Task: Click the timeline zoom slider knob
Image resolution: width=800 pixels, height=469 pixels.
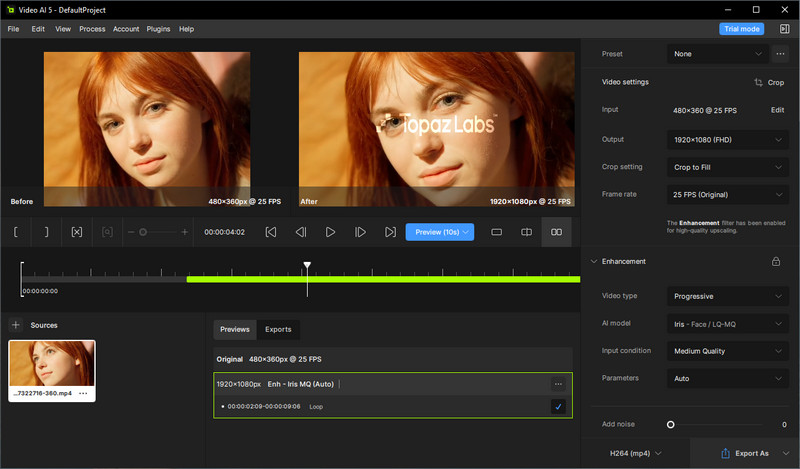Action: [x=143, y=232]
